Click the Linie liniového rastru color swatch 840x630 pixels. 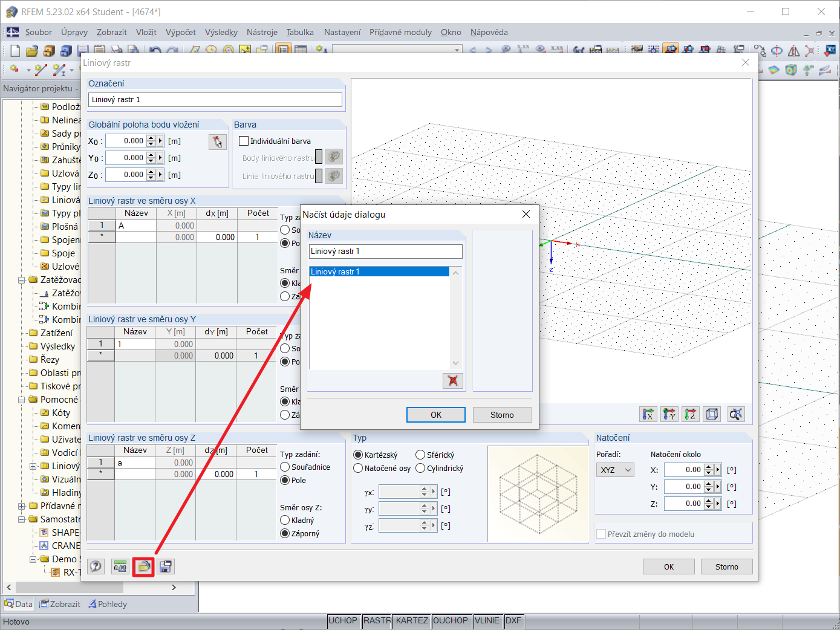click(x=319, y=176)
